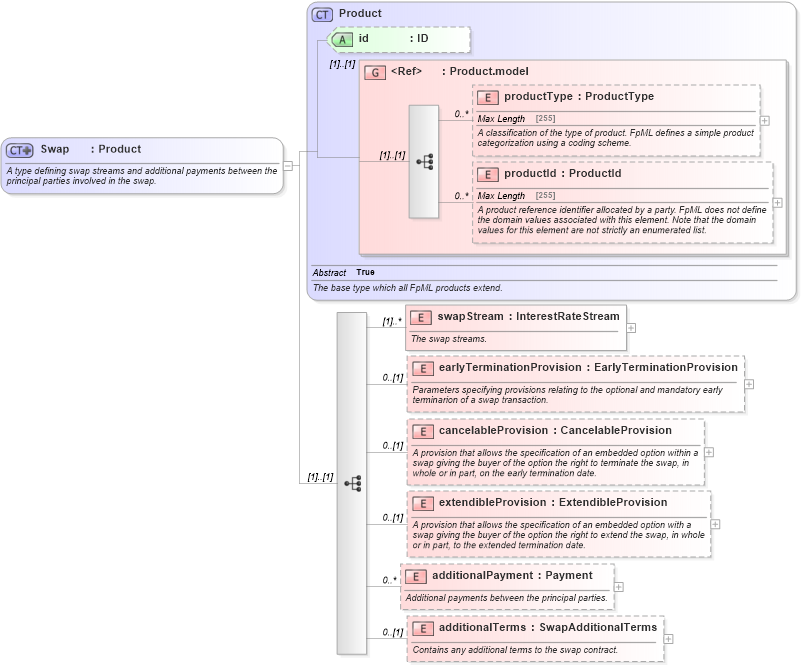Click the extendibleProvision element name
Image resolution: width=801 pixels, height=667 pixels.
pyautogui.click(x=493, y=503)
